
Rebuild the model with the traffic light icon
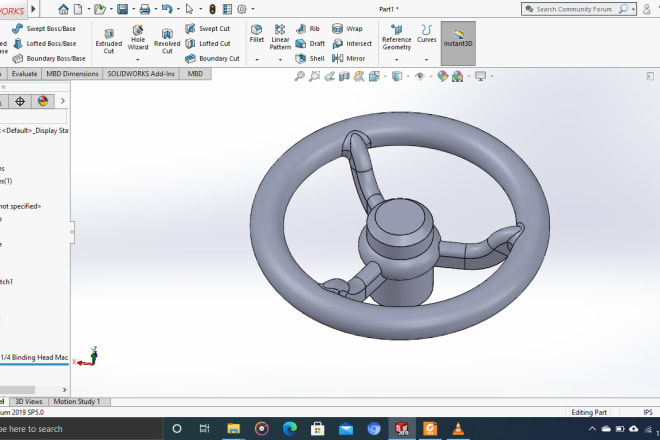click(x=213, y=9)
